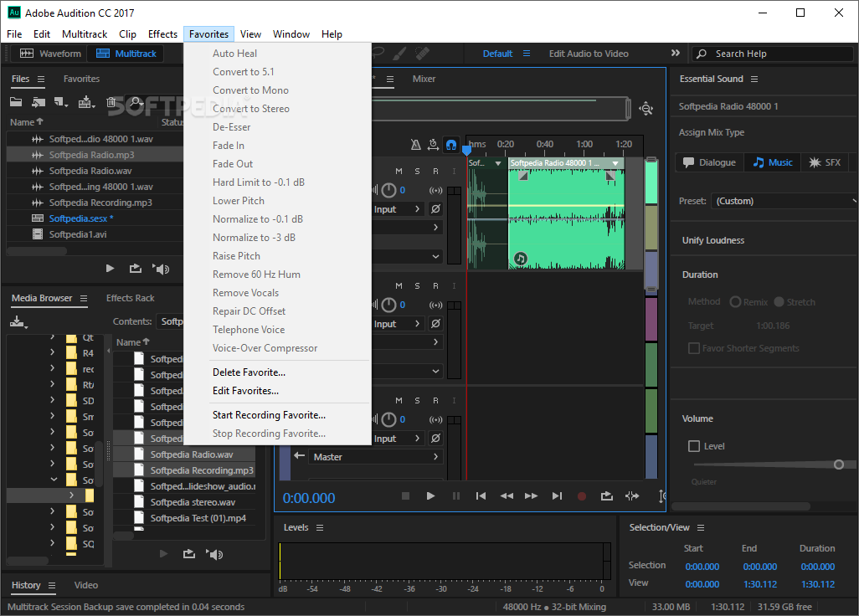This screenshot has width=859, height=616.
Task: Arm first track for record with R
Action: tap(435, 172)
